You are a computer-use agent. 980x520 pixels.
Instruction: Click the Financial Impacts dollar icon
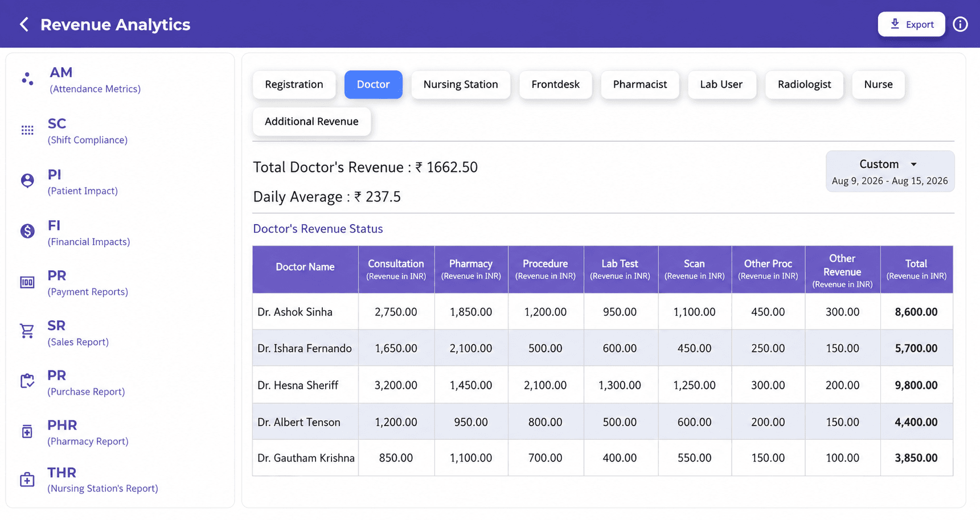27,231
